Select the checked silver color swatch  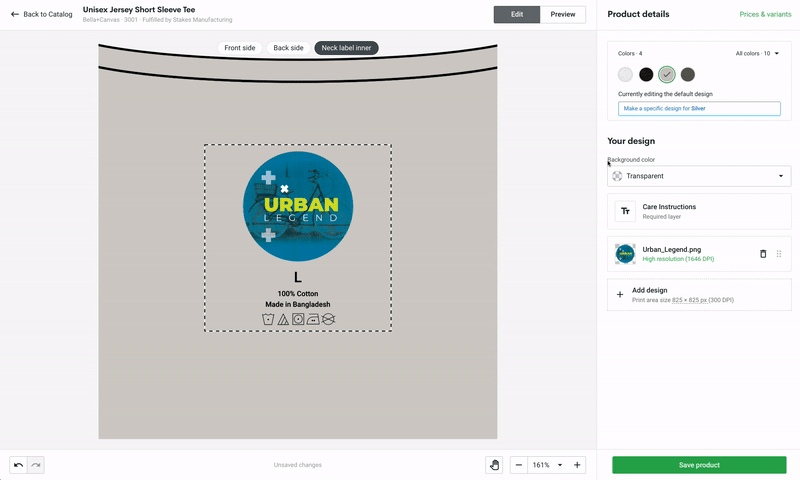[666, 74]
